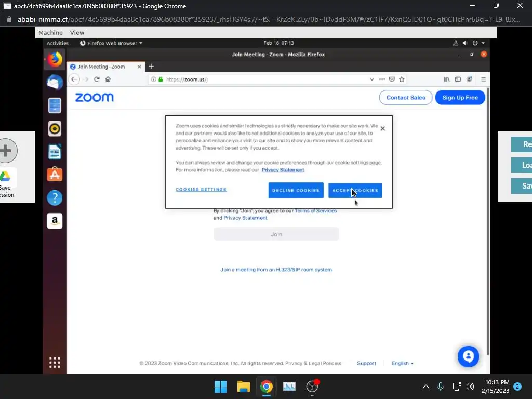Open the View menu
Screen dimensions: 532x399
(77, 33)
